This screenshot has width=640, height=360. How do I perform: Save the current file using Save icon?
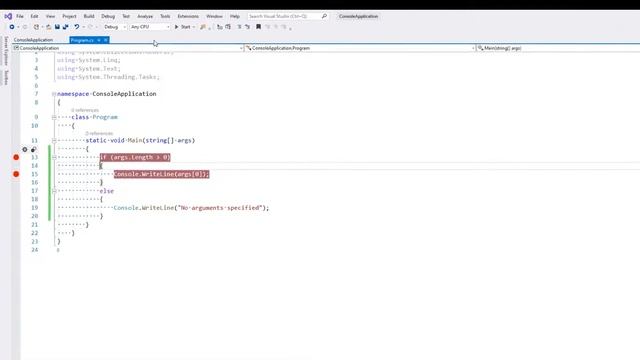[x=57, y=27]
